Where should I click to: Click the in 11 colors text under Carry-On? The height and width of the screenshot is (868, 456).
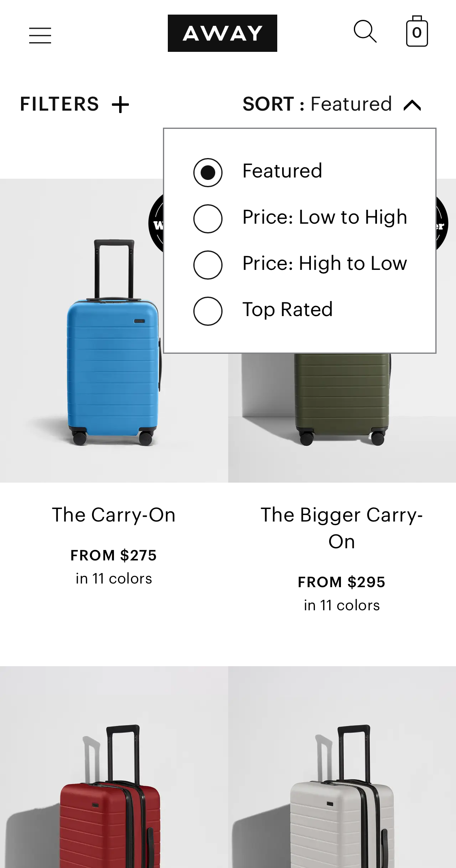(114, 579)
